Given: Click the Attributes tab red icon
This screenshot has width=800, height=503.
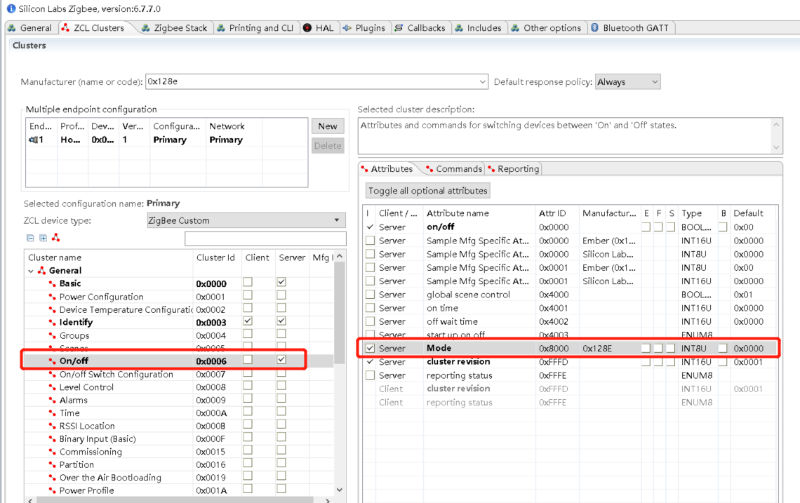Looking at the screenshot, I should click(364, 169).
